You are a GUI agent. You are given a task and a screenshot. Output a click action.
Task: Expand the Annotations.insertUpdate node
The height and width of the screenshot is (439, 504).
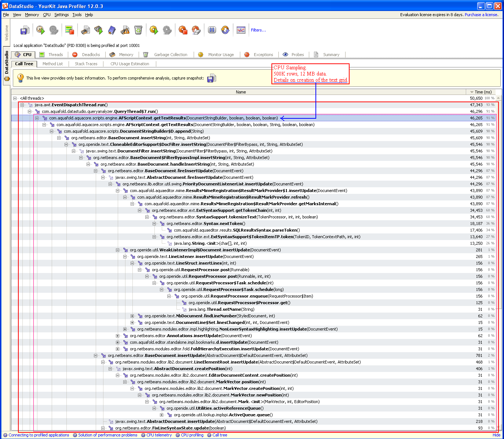point(117,336)
